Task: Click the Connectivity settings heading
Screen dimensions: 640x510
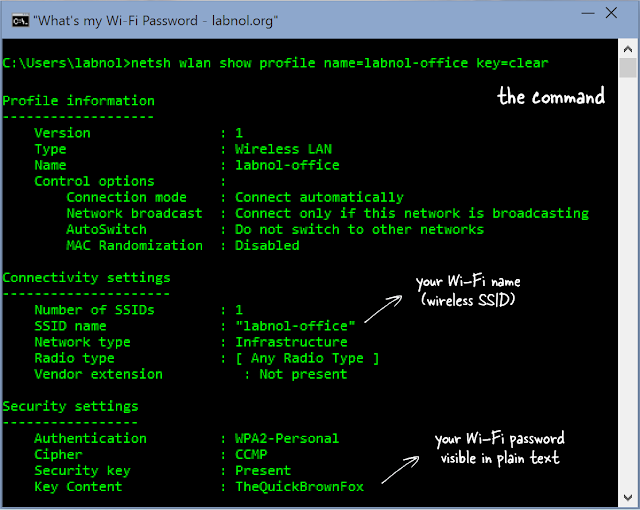Action: click(x=86, y=278)
